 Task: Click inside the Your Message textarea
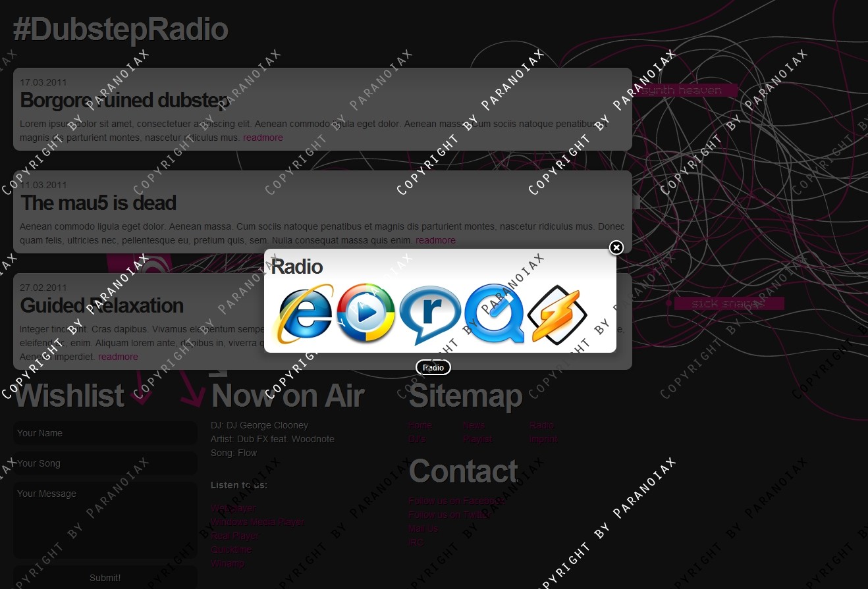click(105, 520)
